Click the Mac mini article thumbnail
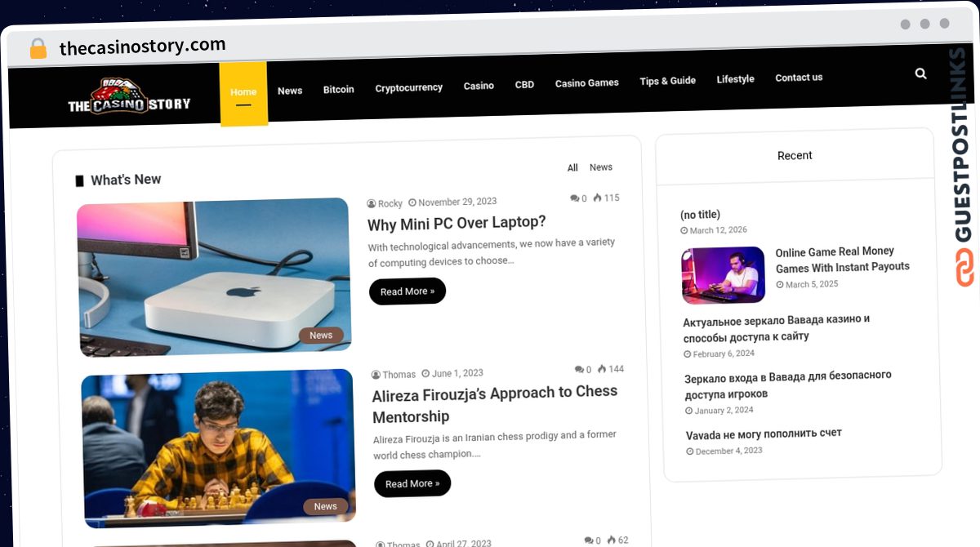Screen dimensions: 980x547 pyautogui.click(x=214, y=278)
